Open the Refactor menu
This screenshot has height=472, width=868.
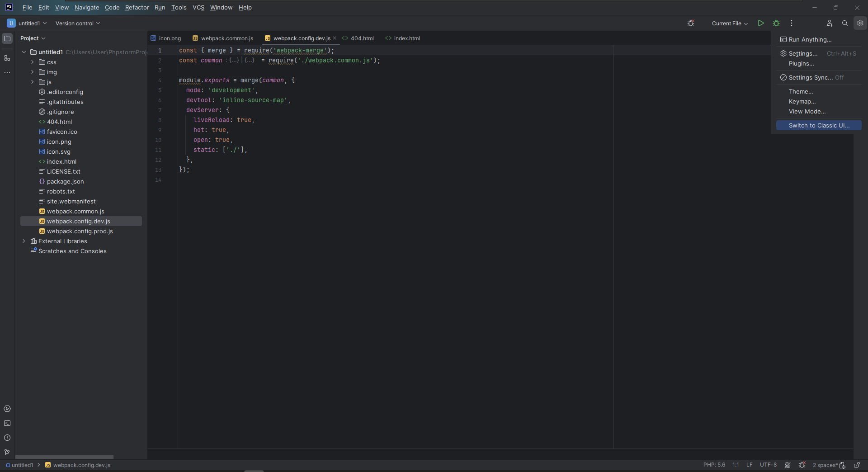(x=137, y=7)
